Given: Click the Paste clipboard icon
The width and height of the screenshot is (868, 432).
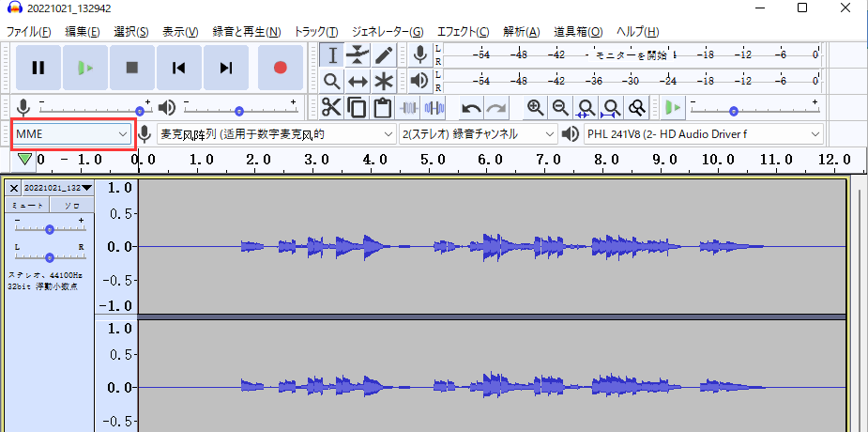Looking at the screenshot, I should click(x=382, y=107).
